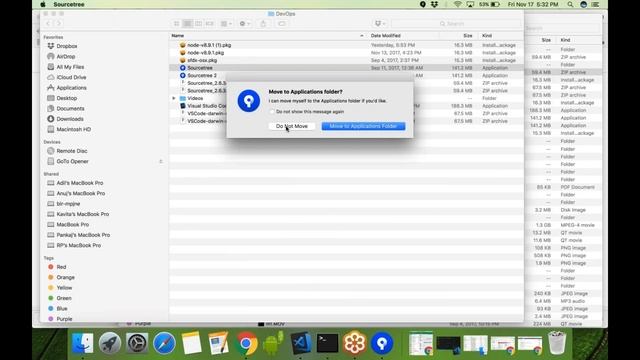Sort by Date Modified column header
The image size is (640, 360).
pos(386,36)
